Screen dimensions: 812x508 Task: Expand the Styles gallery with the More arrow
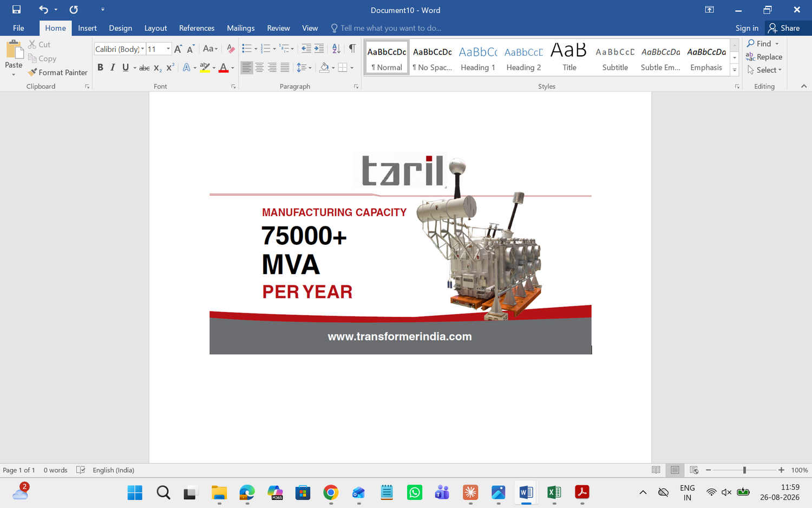[735, 70]
